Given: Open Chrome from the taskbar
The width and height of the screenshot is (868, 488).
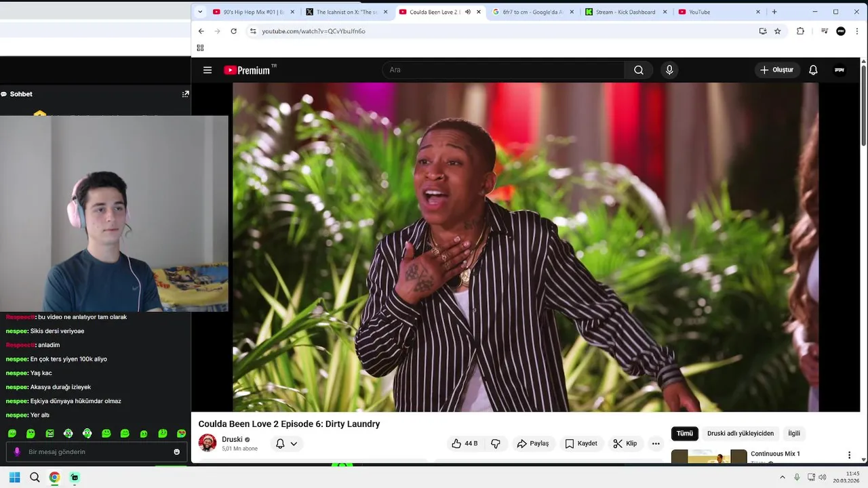Looking at the screenshot, I should coord(54,477).
